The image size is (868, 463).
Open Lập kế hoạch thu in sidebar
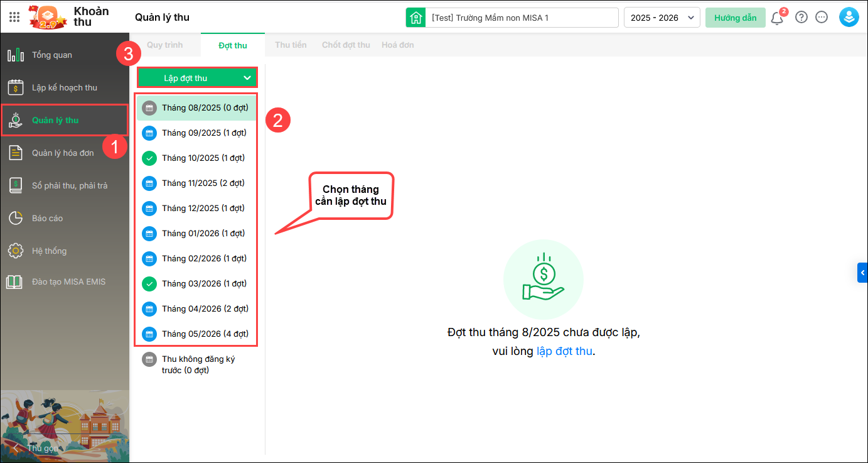[x=65, y=87]
